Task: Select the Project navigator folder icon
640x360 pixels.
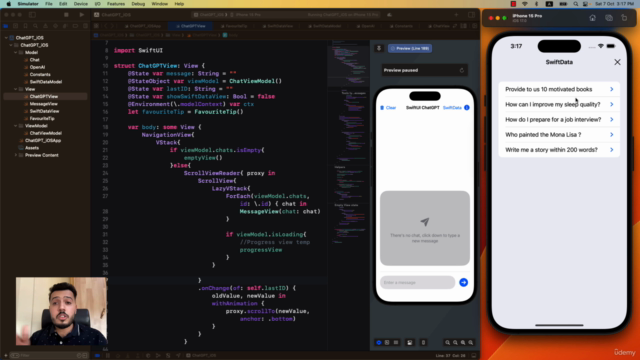Action: (x=6, y=26)
